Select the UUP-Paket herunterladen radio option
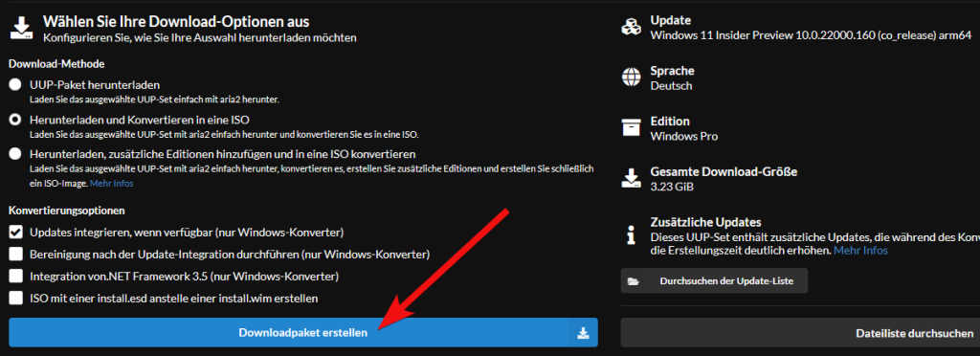 pyautogui.click(x=15, y=85)
